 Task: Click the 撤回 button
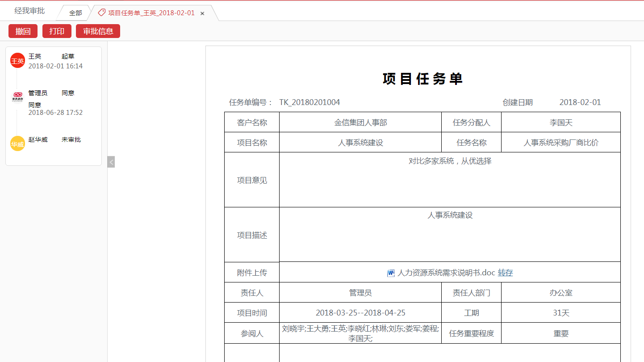click(x=22, y=31)
